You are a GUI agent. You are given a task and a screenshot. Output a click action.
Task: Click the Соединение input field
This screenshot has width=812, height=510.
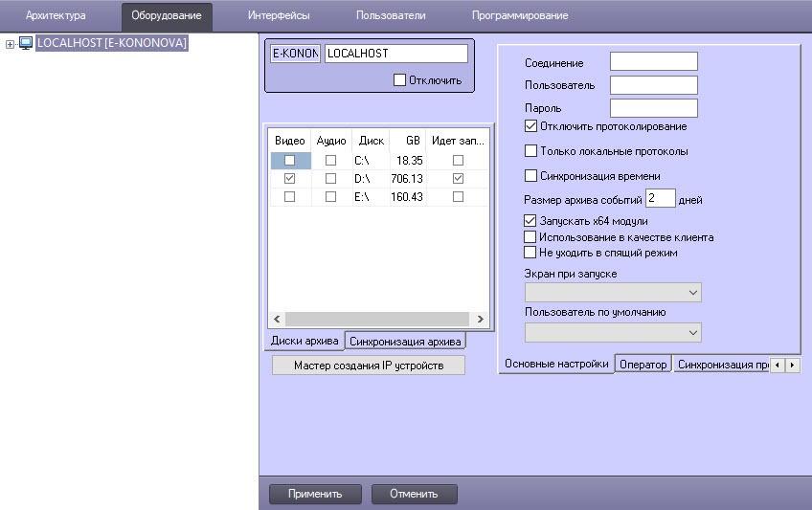(x=653, y=62)
